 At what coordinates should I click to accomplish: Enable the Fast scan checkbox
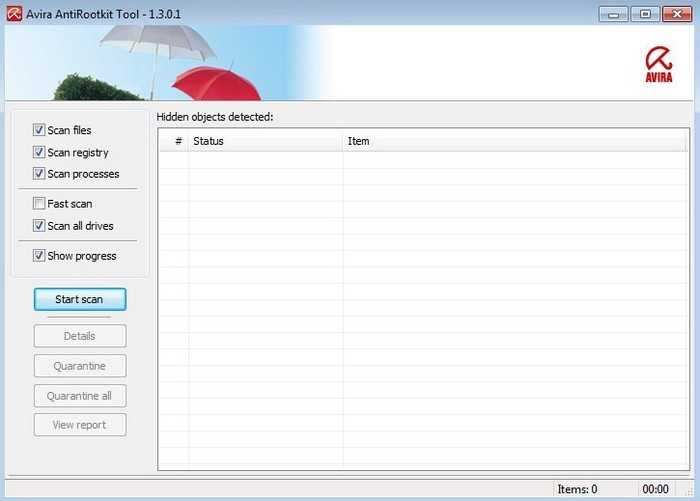pyautogui.click(x=39, y=204)
